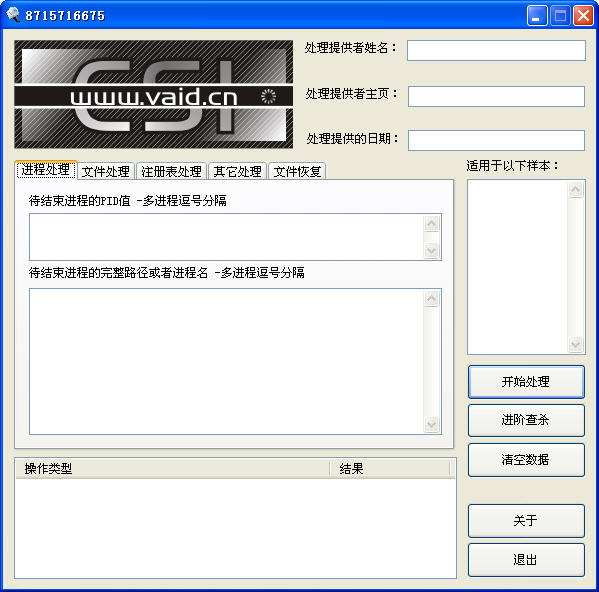
Task: Open the 关于 about dialog
Action: tap(526, 521)
